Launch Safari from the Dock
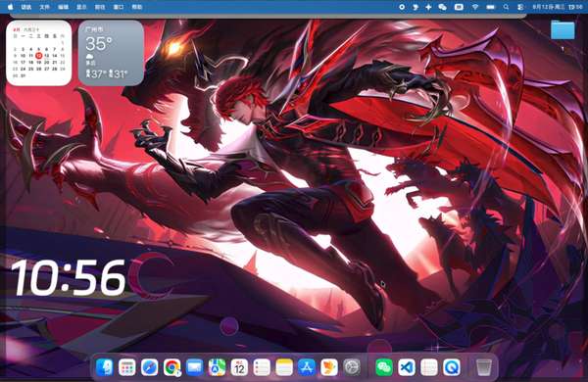Image resolution: width=588 pixels, height=382 pixels. (x=149, y=367)
